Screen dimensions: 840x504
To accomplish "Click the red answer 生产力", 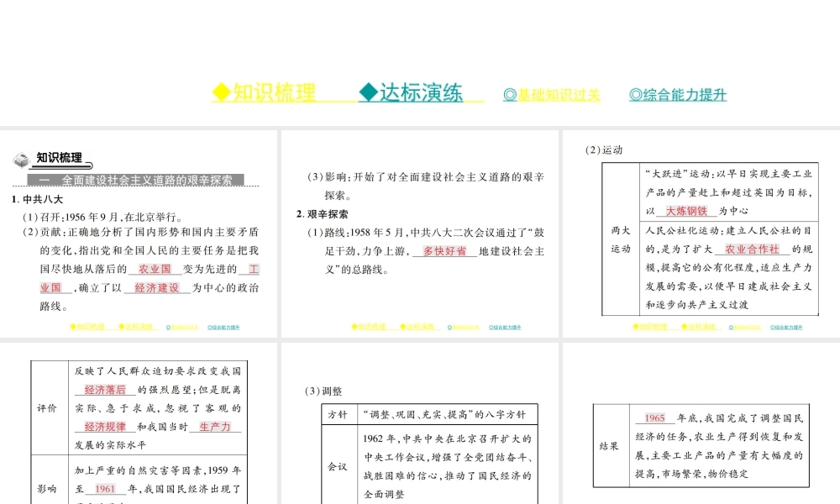I will [215, 427].
